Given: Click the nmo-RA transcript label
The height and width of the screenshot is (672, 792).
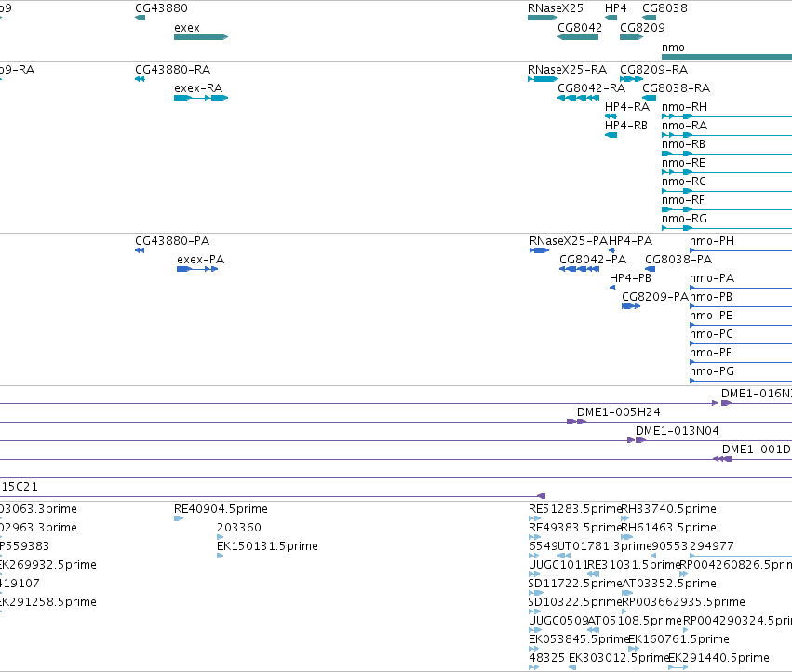Looking at the screenshot, I should point(684,126).
